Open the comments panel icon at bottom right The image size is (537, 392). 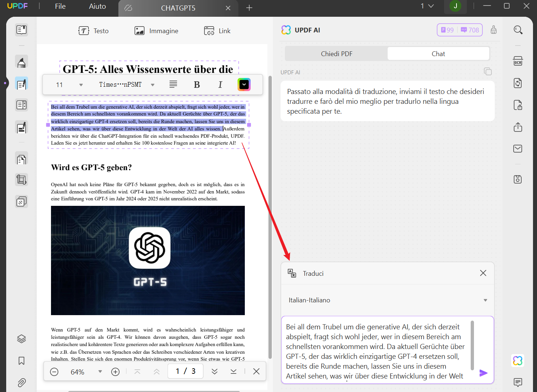[518, 382]
